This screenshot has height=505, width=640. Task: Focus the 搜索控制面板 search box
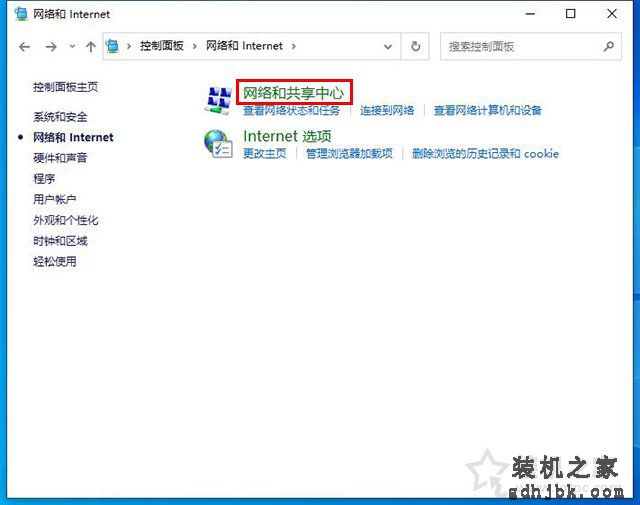point(531,47)
